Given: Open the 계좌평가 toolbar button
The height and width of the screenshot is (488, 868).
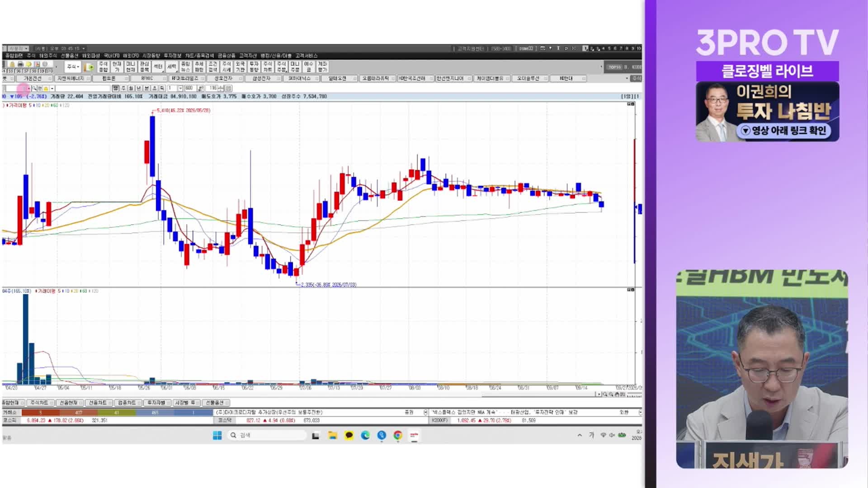Looking at the screenshot, I should (322, 67).
